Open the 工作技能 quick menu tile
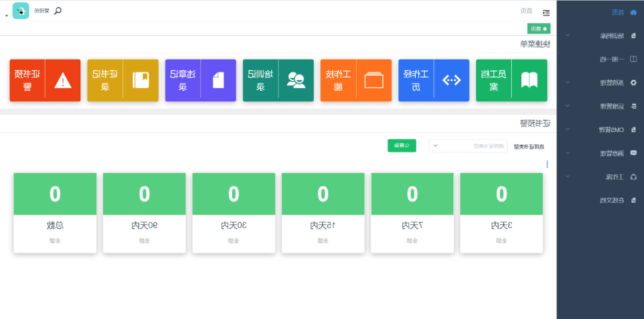This screenshot has width=644, height=319. coord(356,80)
